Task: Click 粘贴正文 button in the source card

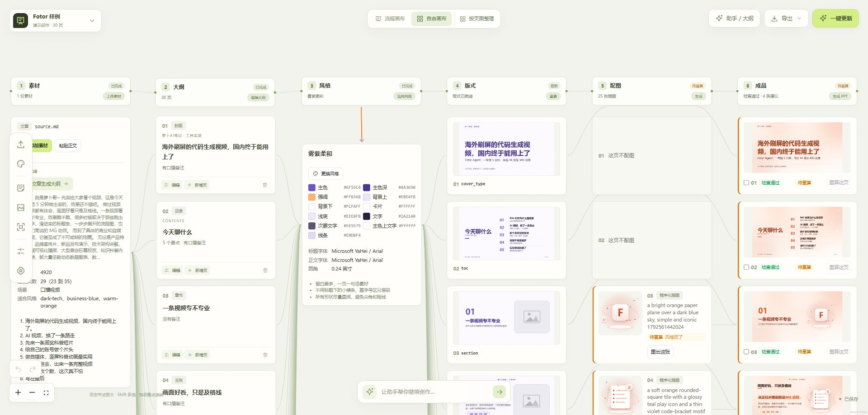Action: coord(68,145)
